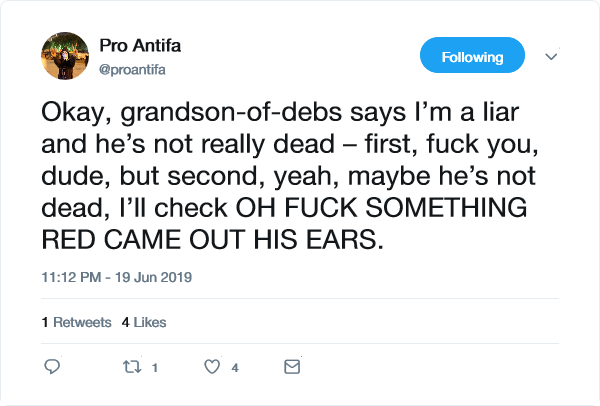The width and height of the screenshot is (600, 406).
Task: Toggle the blue Following button
Action: [472, 57]
